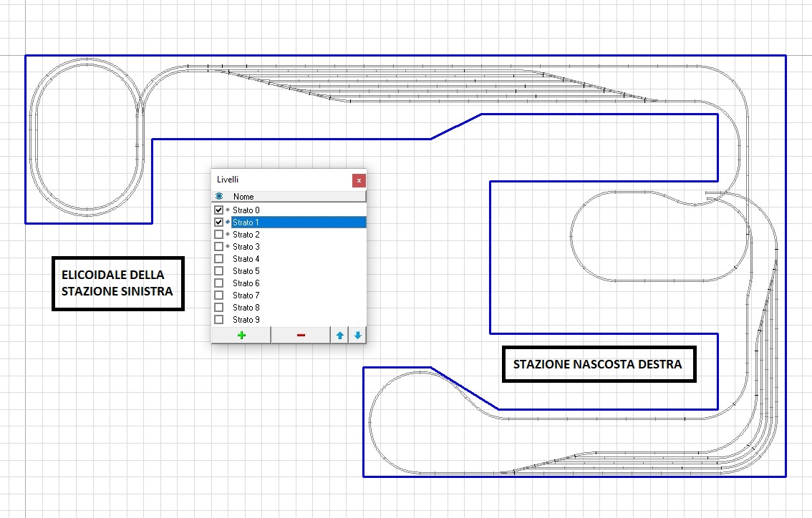Select the Strato 4 layer row
This screenshot has width=812, height=518.
(246, 258)
